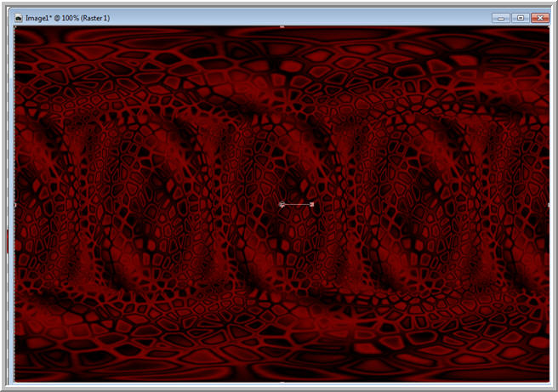Viewport: 558px width, 392px height.
Task: Click the rotation handle right of center pivot
Action: pos(311,204)
